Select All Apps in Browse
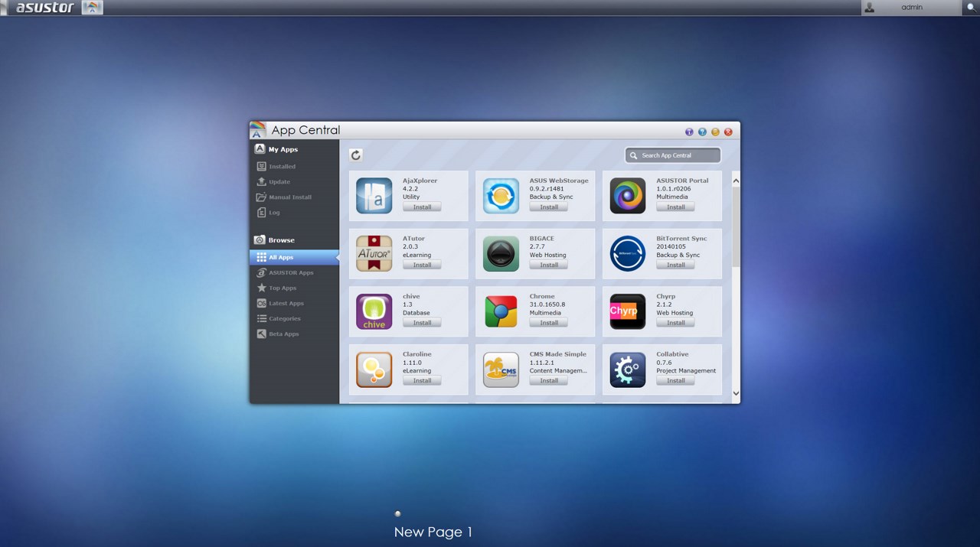Screen dimensions: 980x547 295,257
